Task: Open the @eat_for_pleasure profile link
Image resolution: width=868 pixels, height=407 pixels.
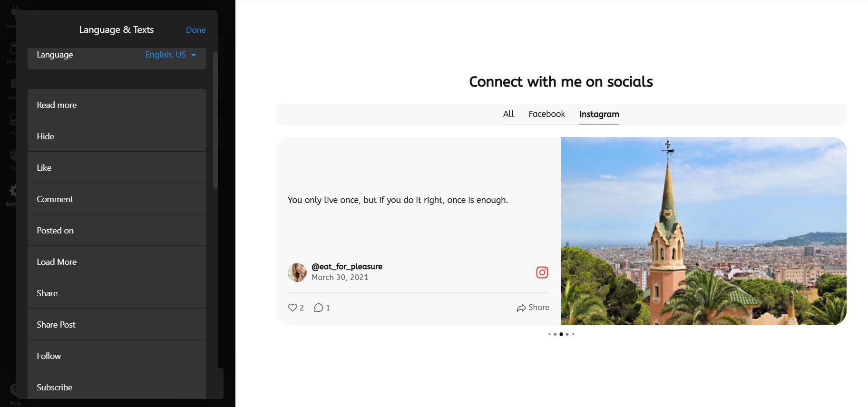Action: point(347,266)
